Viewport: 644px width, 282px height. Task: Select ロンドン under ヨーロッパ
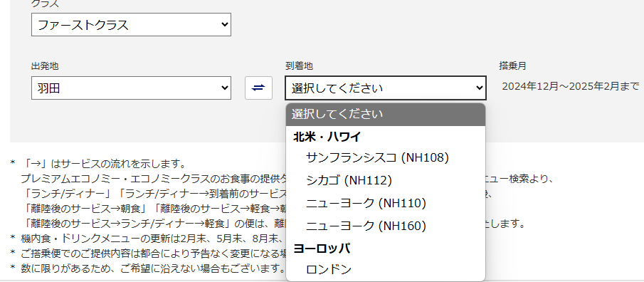(386, 270)
